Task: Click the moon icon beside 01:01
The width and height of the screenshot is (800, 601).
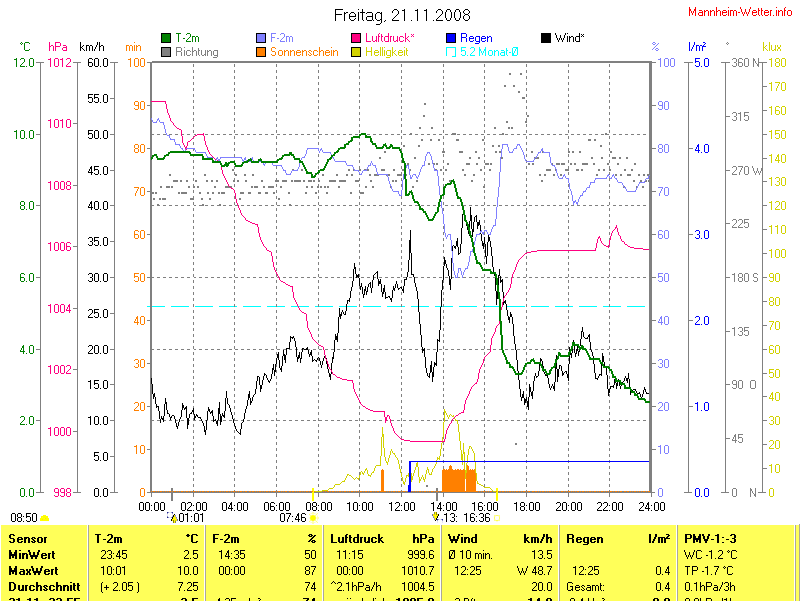Action: (x=172, y=518)
